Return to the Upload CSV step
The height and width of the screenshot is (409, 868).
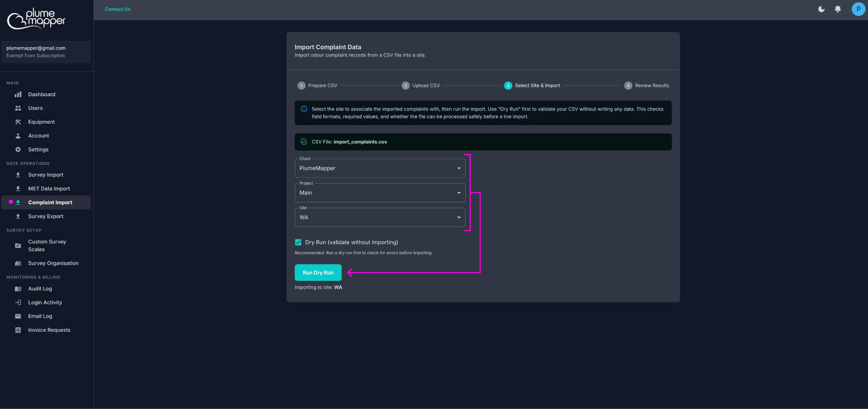tap(421, 85)
